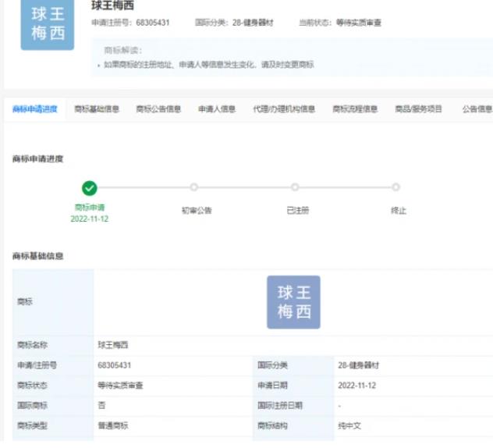Click the 球王梅西 logo in page header
This screenshot has height=448, width=493.
click(x=48, y=25)
